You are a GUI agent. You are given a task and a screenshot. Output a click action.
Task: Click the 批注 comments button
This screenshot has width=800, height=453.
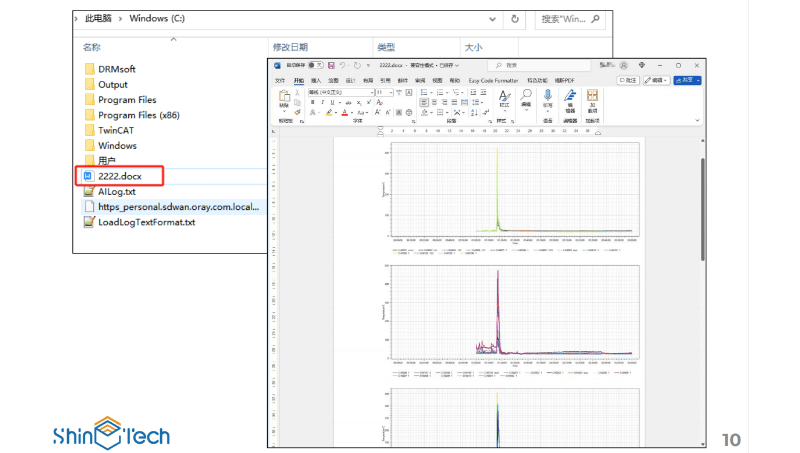click(628, 80)
